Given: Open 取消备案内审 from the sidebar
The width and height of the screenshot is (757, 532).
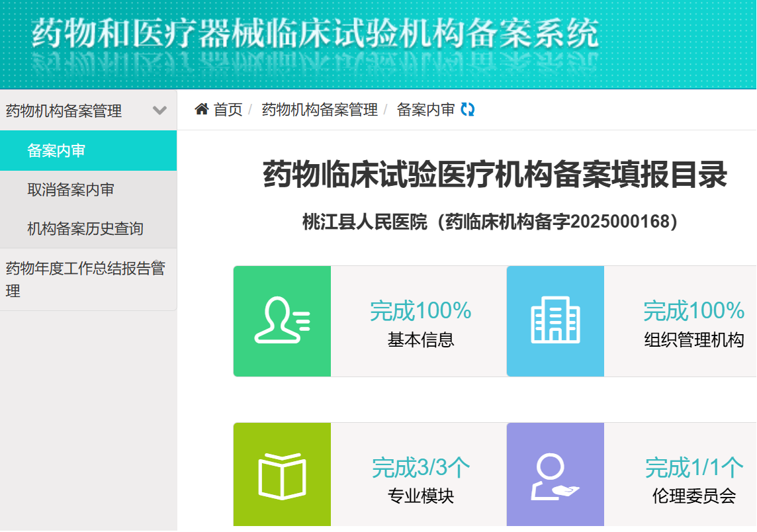Looking at the screenshot, I should tap(71, 190).
